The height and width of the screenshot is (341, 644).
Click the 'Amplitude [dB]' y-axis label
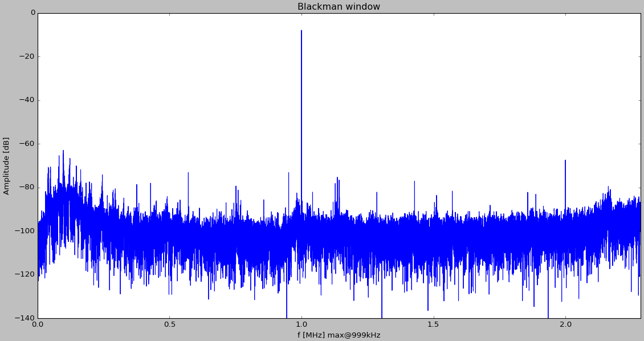pos(6,166)
